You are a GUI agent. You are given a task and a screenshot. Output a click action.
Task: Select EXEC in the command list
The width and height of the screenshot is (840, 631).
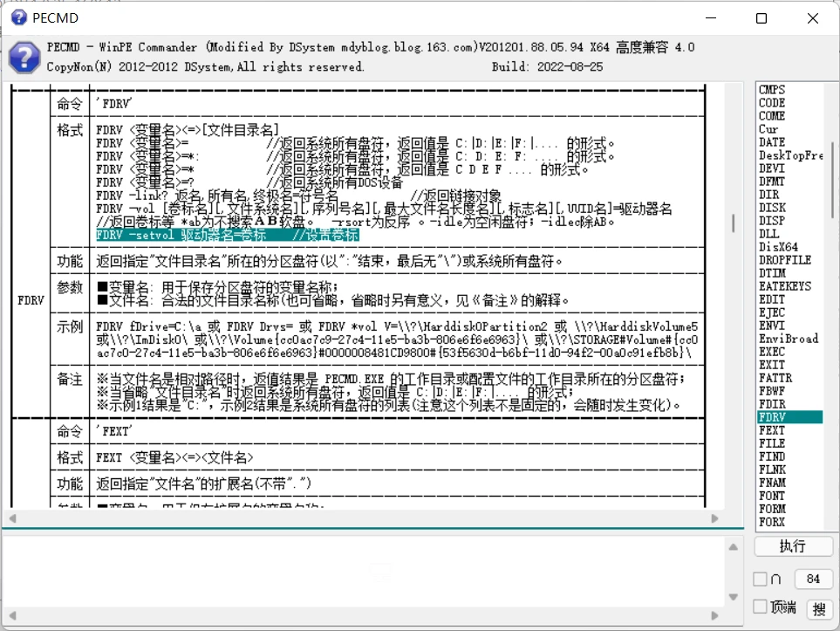tap(772, 352)
